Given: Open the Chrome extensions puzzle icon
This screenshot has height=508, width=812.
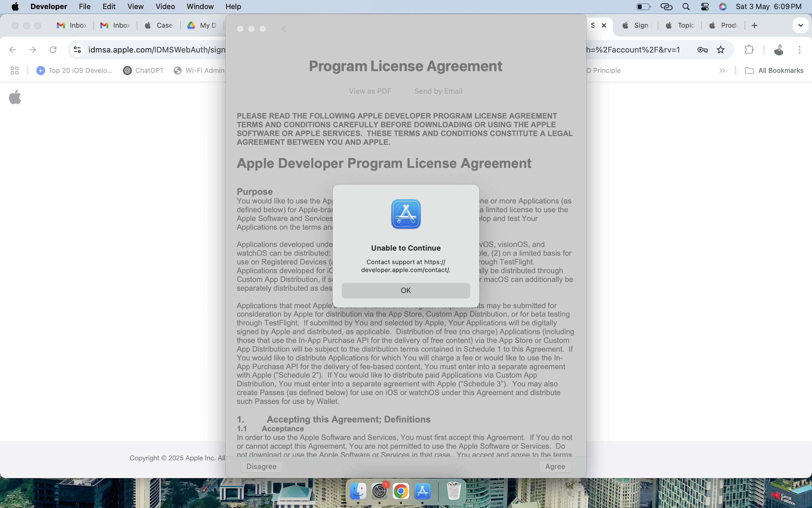Looking at the screenshot, I should click(x=749, y=50).
